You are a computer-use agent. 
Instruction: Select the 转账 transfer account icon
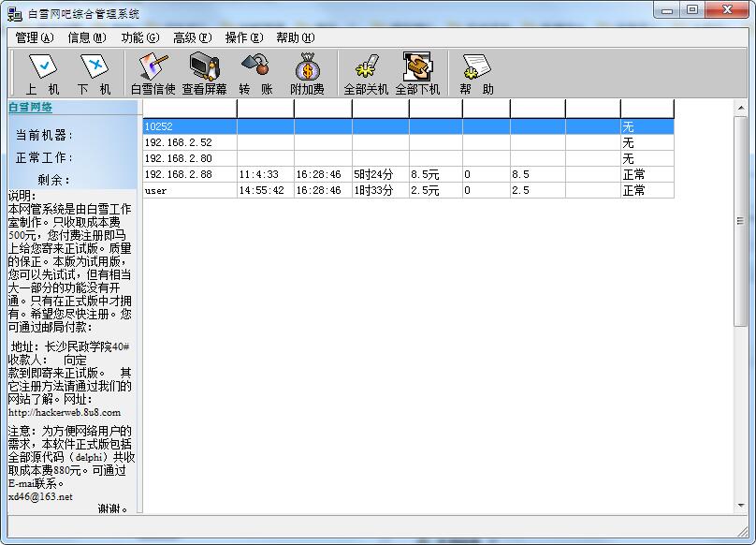(254, 73)
